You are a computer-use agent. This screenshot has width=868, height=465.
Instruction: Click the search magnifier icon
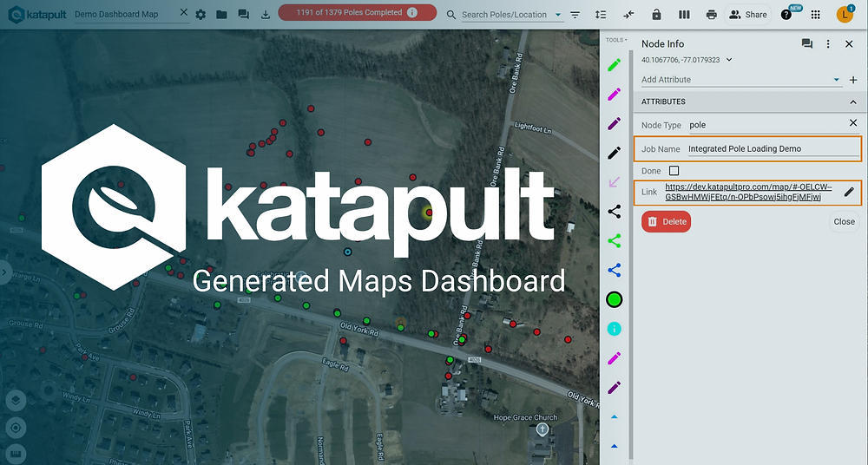point(451,15)
